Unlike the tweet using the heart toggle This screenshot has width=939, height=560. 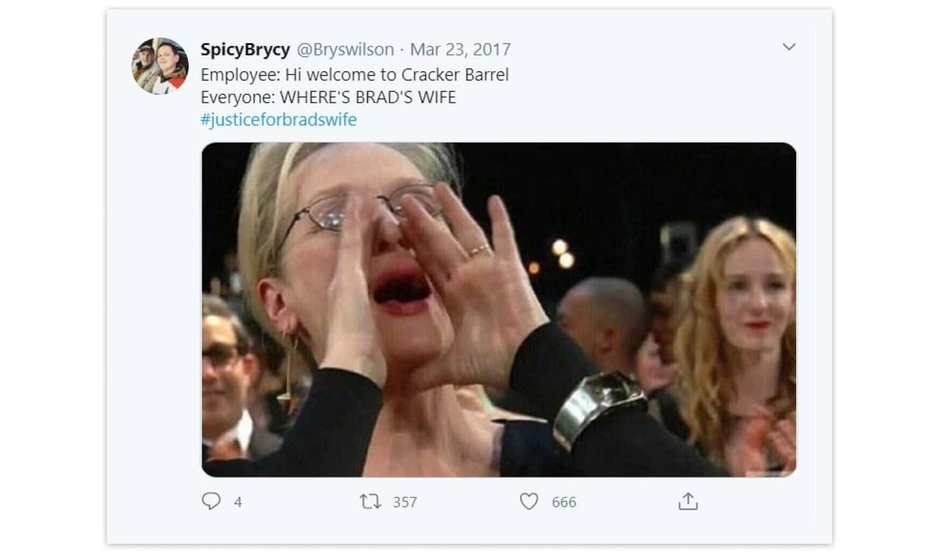pos(530,502)
